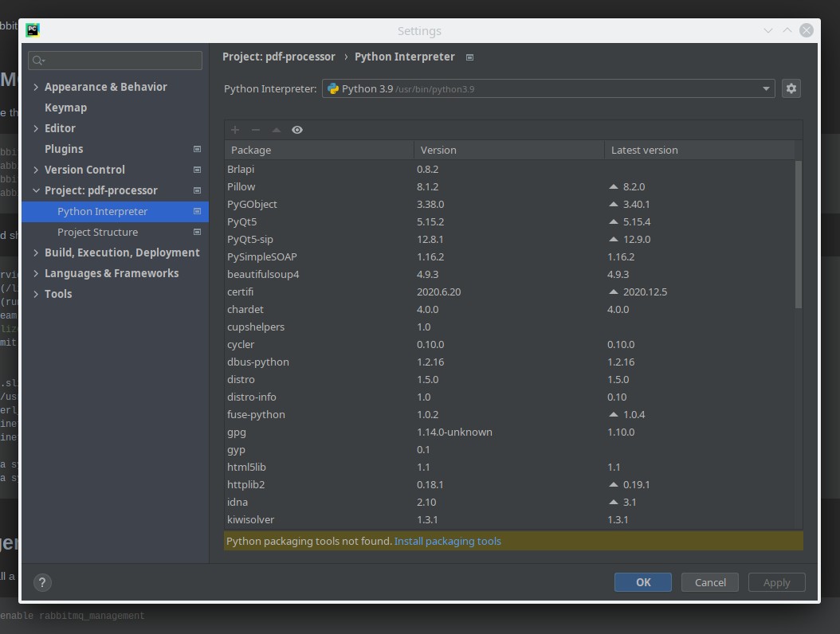
Task: Close the Settings dialog window
Action: pos(806,30)
